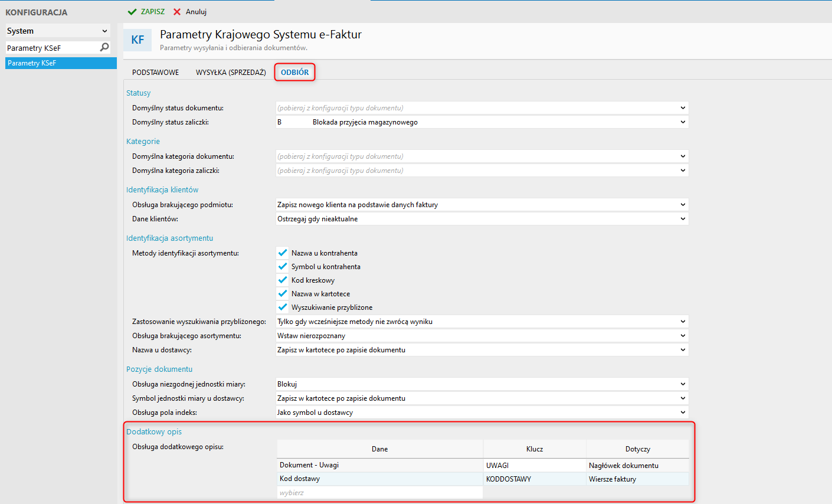Click the green ZAPISZ checkmark icon
Image resolution: width=832 pixels, height=504 pixels.
pos(132,12)
